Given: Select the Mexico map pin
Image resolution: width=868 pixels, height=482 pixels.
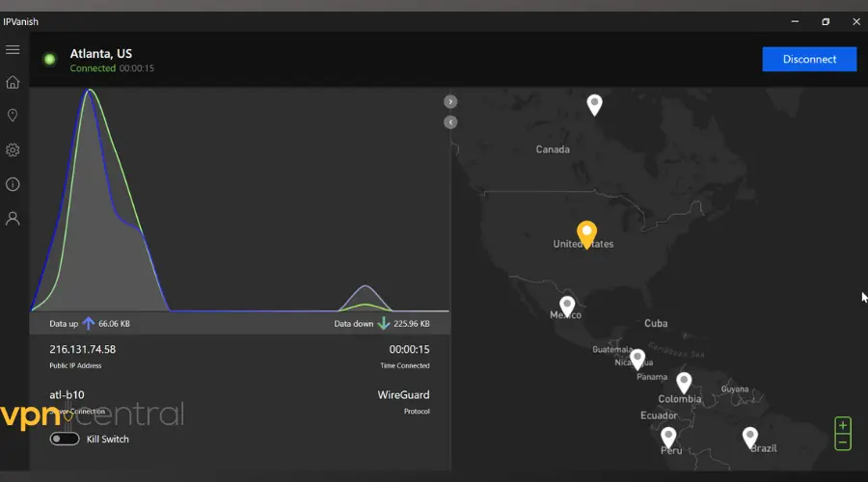Looking at the screenshot, I should click(x=567, y=306).
